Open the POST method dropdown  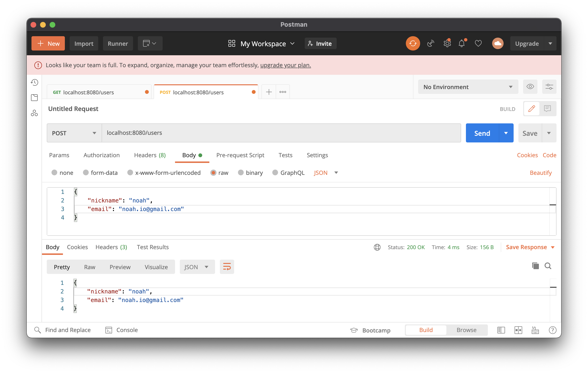[74, 133]
